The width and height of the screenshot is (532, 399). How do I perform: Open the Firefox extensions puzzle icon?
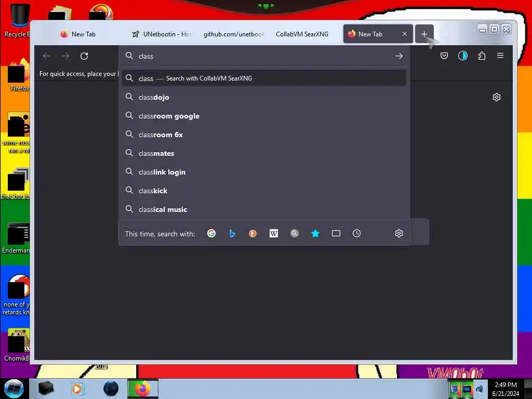tap(482, 56)
